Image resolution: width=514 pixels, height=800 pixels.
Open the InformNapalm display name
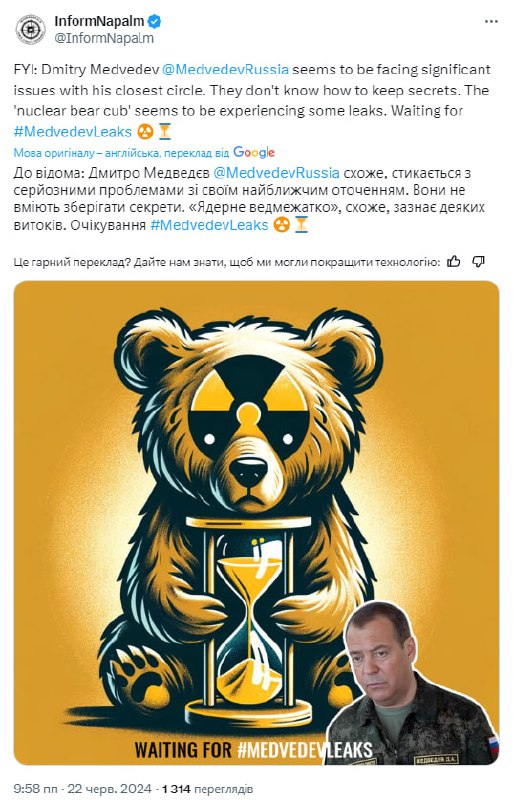[100, 21]
